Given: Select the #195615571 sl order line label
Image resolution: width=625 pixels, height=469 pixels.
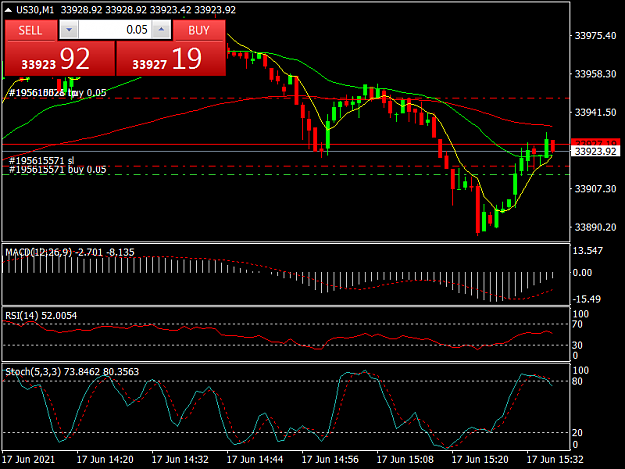Looking at the screenshot, I should pyautogui.click(x=41, y=160).
